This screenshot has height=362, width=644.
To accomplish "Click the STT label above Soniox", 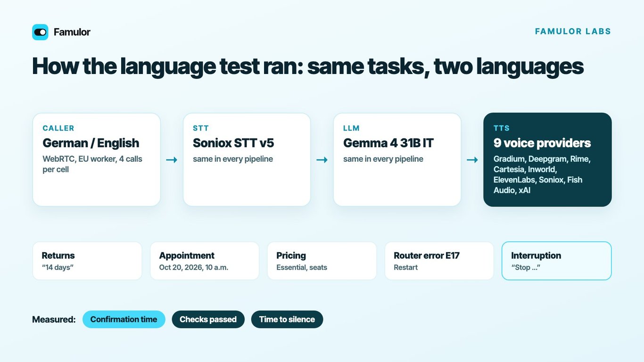I will (x=201, y=128).
